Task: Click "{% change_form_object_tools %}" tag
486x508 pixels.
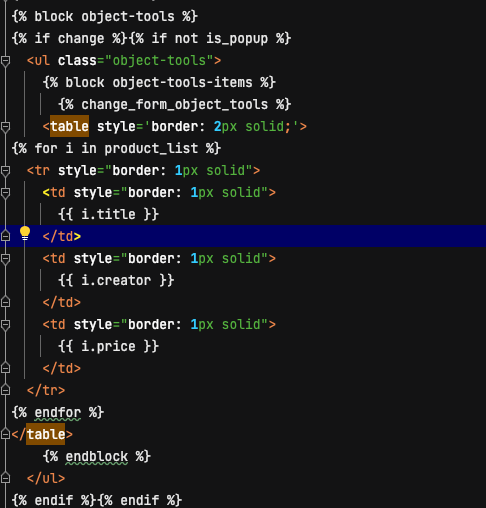Action: point(175,105)
